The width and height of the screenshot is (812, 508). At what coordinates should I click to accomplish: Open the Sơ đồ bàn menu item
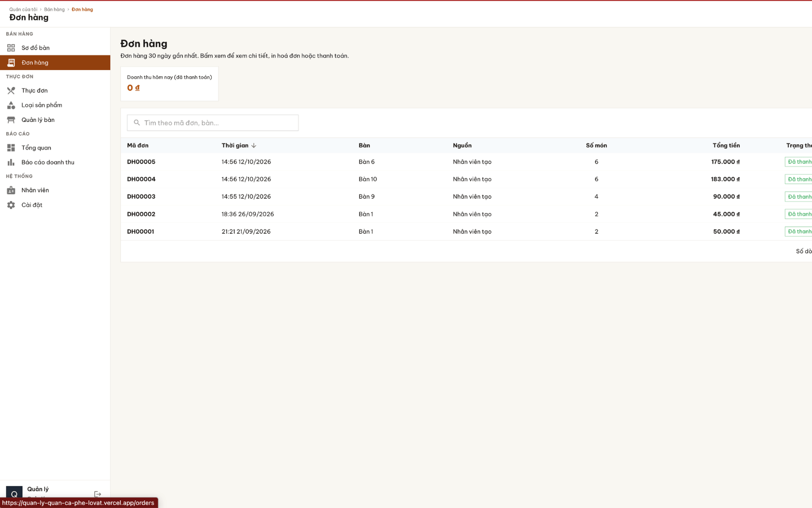[55, 48]
